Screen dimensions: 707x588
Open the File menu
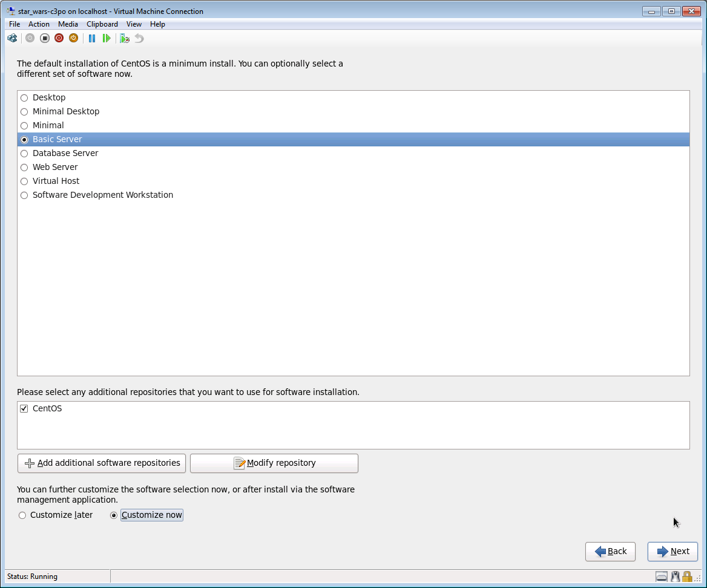tap(15, 24)
